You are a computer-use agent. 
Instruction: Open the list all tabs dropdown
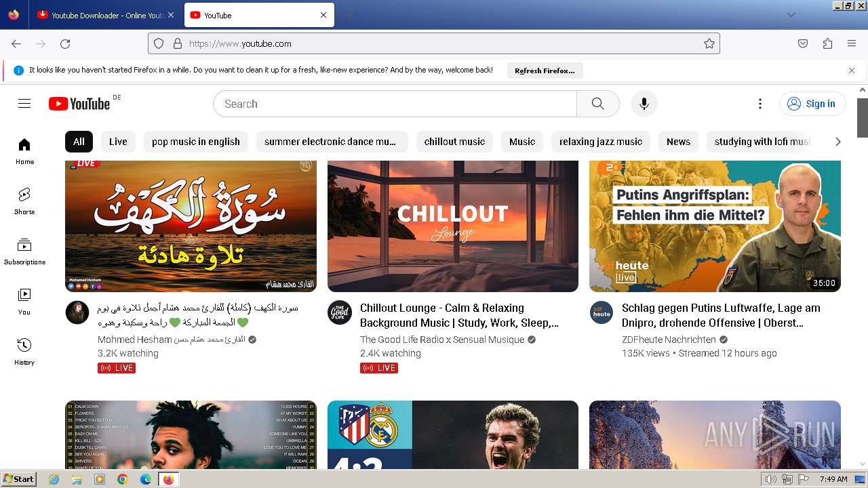(791, 15)
